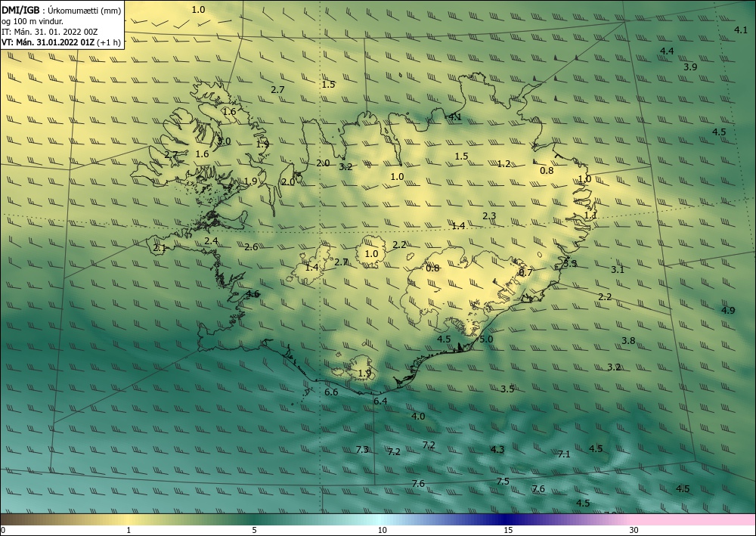Image resolution: width=756 pixels, height=536 pixels.
Task: Click the 2.4 value in west Iceland
Action: (x=211, y=241)
